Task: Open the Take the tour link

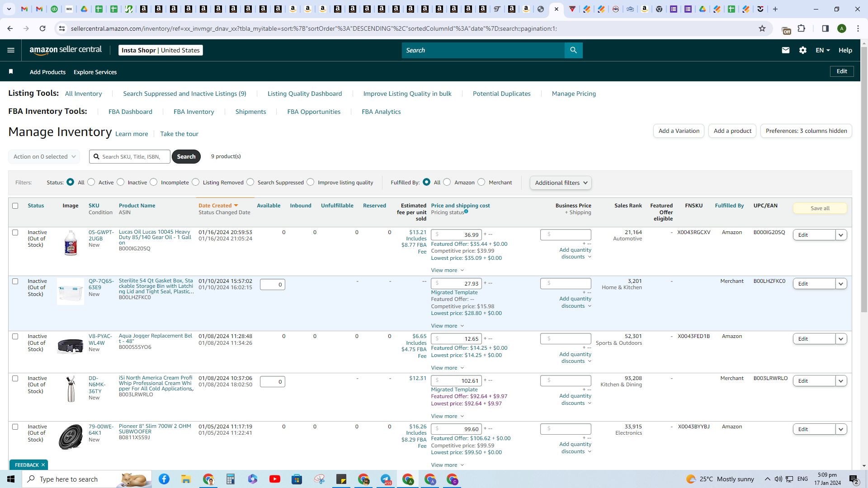Action: [179, 134]
